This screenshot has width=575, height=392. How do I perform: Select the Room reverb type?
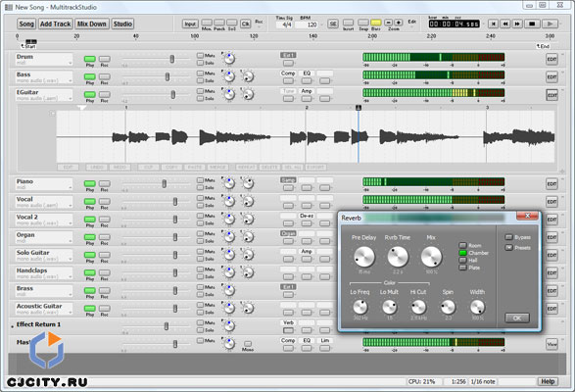(462, 245)
